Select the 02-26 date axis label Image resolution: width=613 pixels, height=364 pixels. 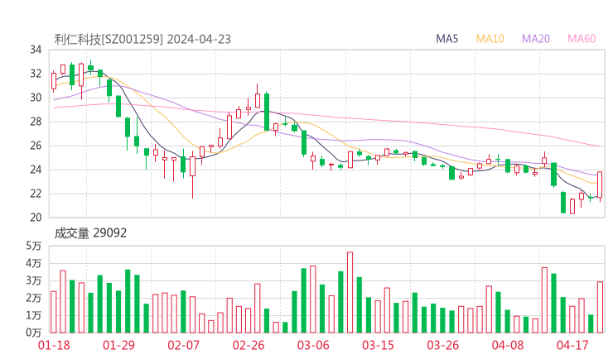click(x=248, y=345)
